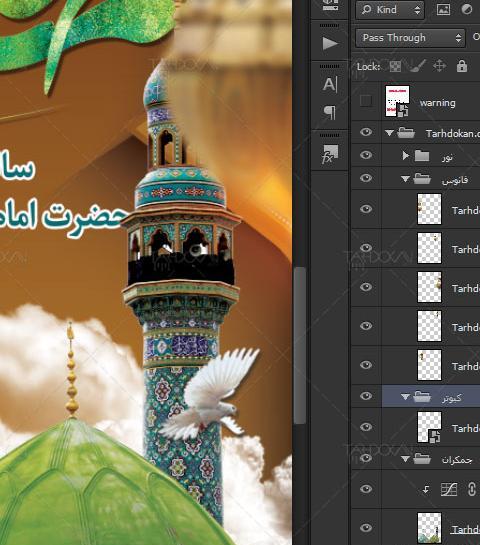This screenshot has width=480, height=545.
Task: Click the dove smart object layer thumbnail
Action: pyautogui.click(x=429, y=427)
